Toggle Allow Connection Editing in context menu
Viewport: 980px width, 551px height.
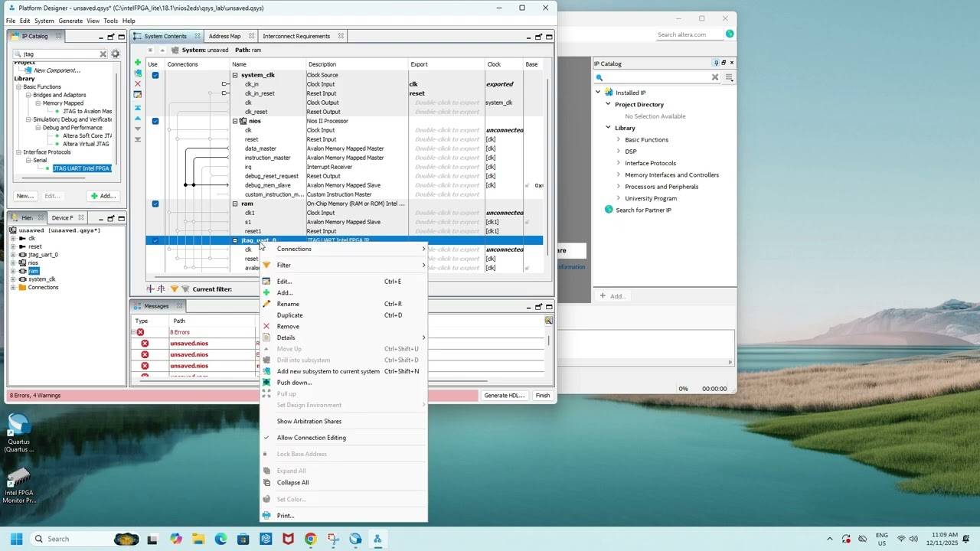[312, 438]
